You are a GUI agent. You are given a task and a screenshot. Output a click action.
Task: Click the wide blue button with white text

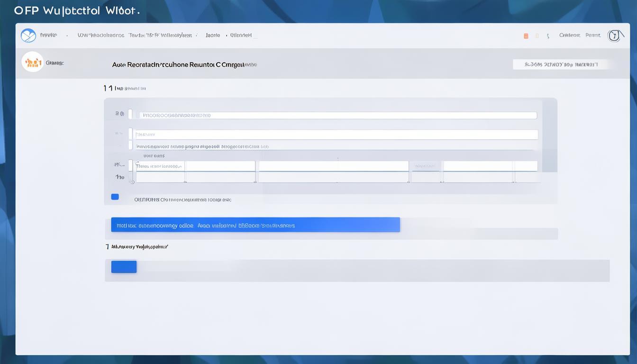coord(255,225)
